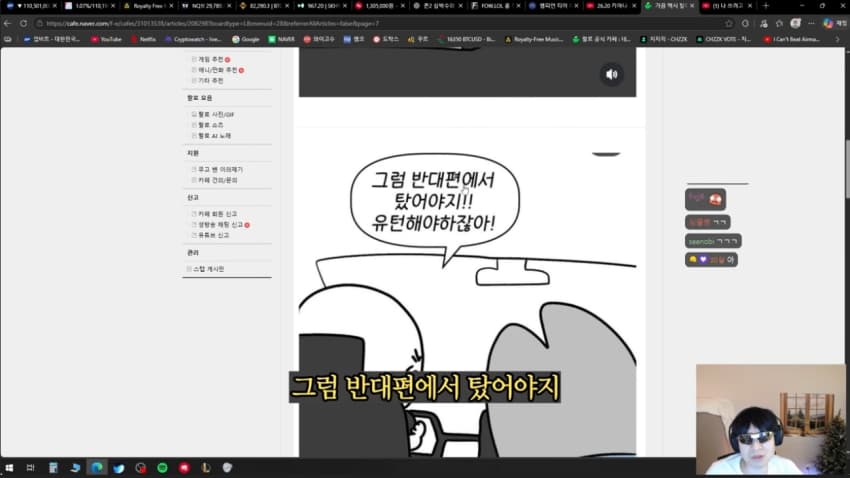Open the Google bookmark

246,39
